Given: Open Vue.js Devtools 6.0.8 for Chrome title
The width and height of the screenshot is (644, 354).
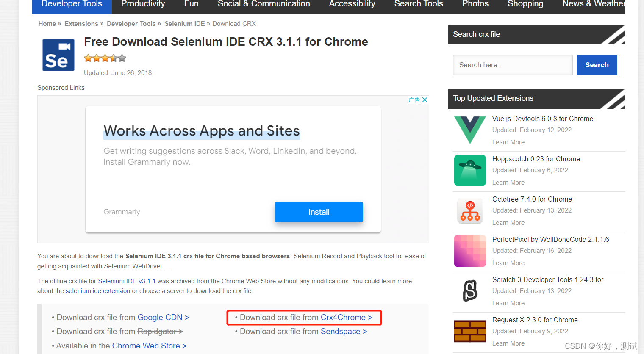Looking at the screenshot, I should coord(543,119).
